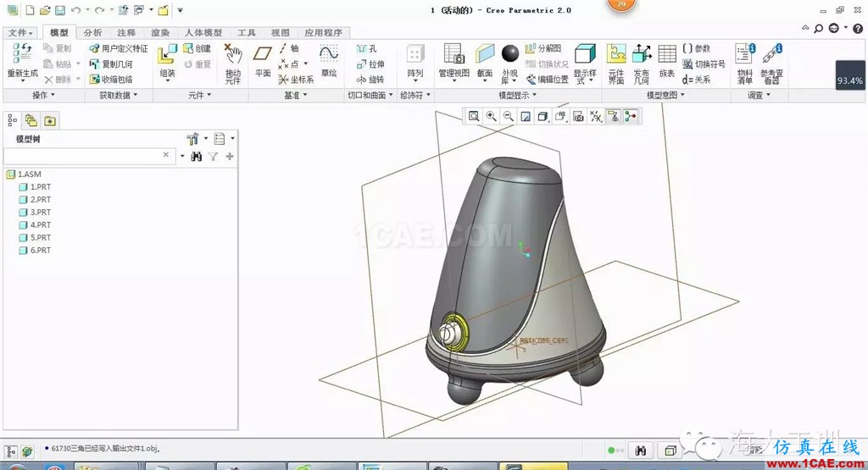
Task: Switch to the 渲染 (Render) tab
Action: (x=160, y=33)
